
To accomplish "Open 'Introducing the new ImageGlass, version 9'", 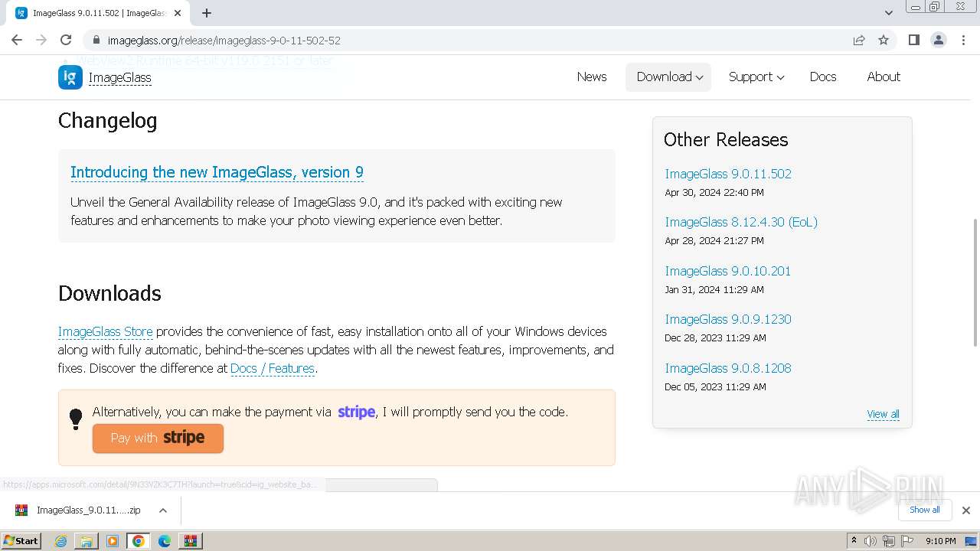I will (x=217, y=172).
